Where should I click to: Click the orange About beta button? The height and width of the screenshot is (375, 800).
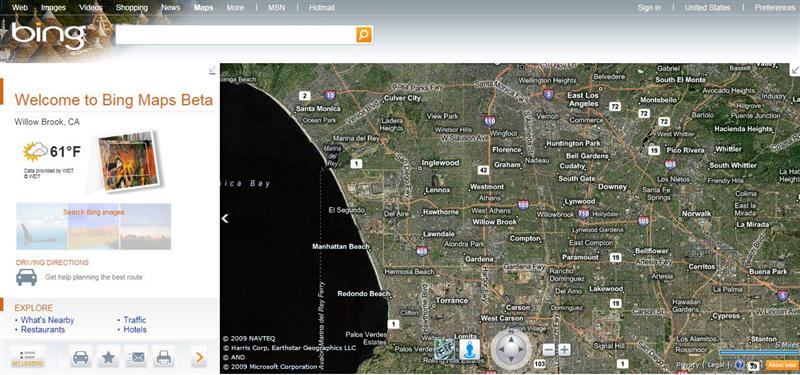pyautogui.click(x=781, y=365)
